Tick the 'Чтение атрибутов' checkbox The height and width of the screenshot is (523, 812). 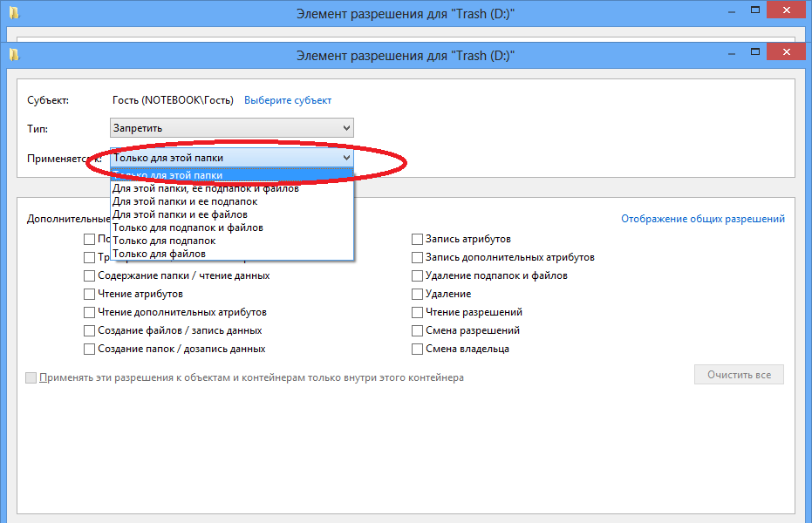[x=89, y=294]
